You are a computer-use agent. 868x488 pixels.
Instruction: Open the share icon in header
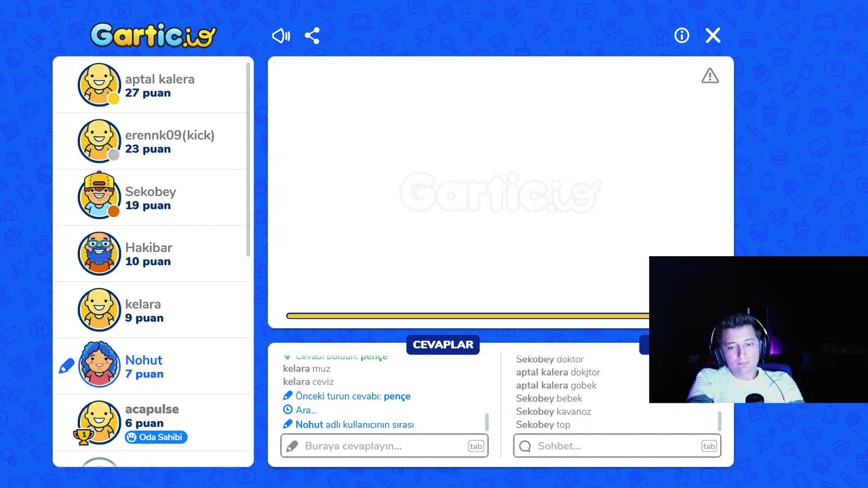312,36
